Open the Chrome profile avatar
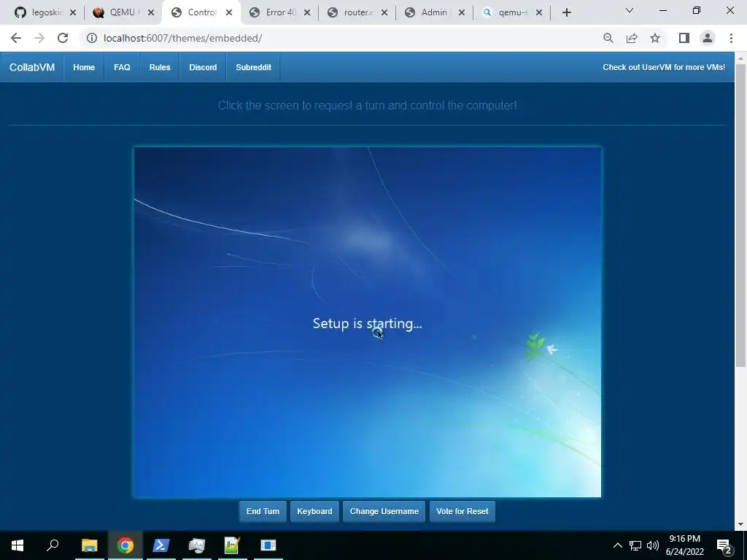This screenshot has width=747, height=560. click(708, 38)
